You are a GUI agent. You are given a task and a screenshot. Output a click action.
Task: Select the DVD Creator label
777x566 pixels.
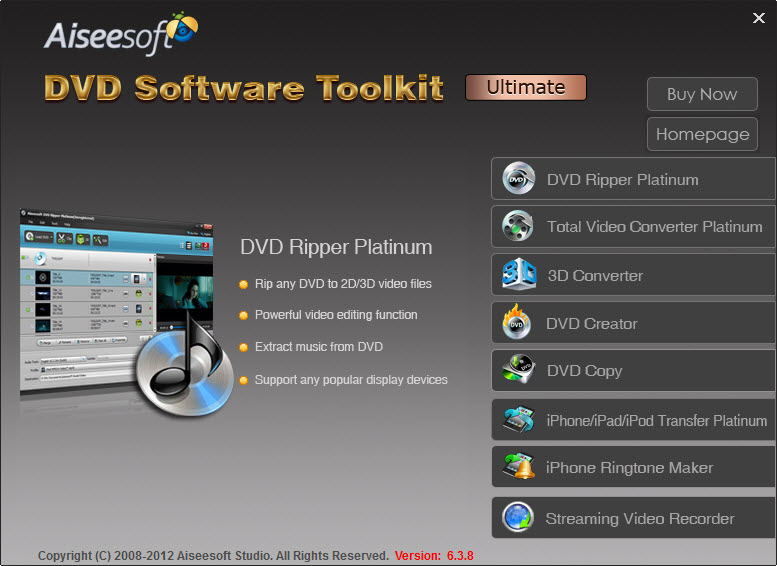point(592,324)
